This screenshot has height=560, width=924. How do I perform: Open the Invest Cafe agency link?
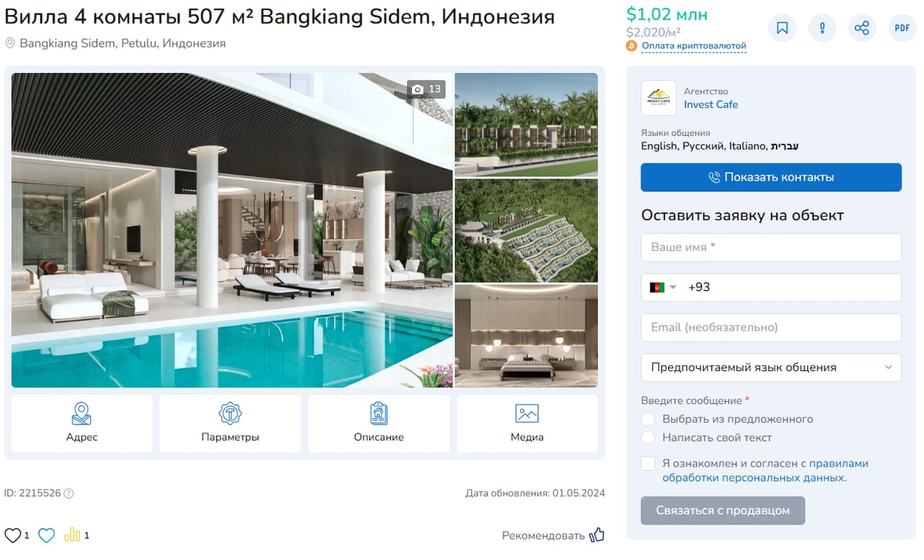pyautogui.click(x=710, y=104)
